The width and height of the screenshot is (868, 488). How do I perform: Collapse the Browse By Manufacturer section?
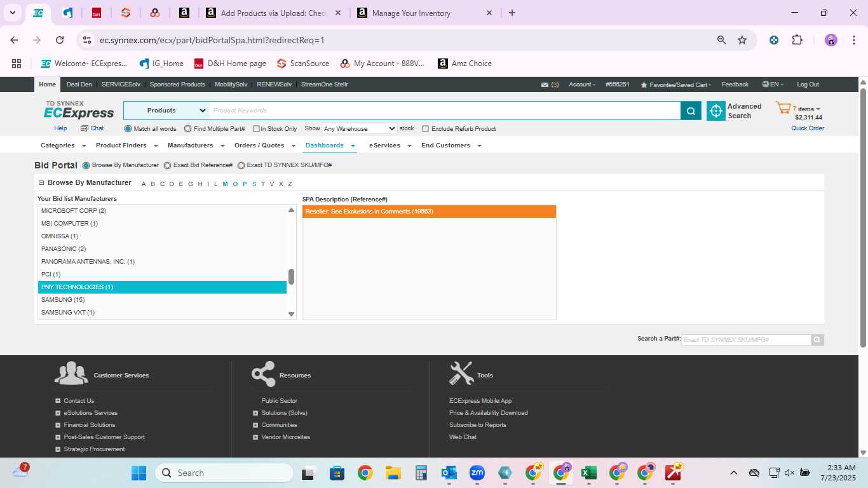[x=41, y=183]
